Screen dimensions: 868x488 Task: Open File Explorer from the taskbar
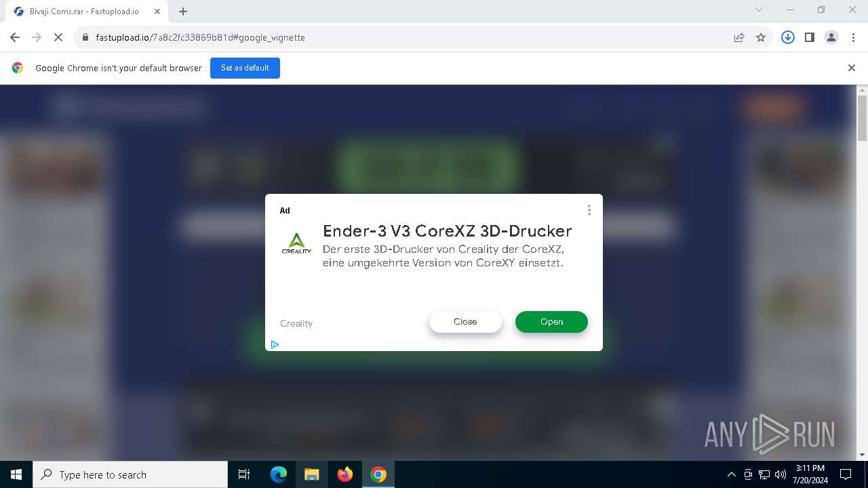click(312, 474)
